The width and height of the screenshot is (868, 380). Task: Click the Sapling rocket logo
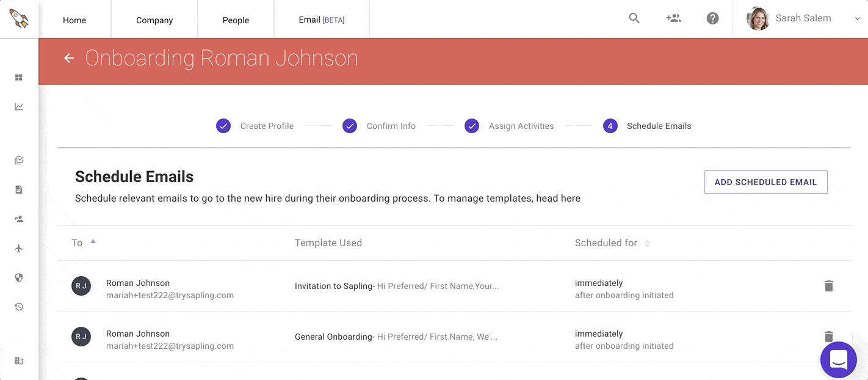point(19,18)
